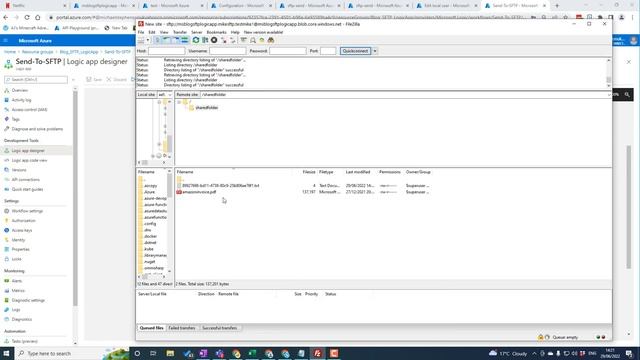Open the Server menu
The image size is (640, 360).
197,32
